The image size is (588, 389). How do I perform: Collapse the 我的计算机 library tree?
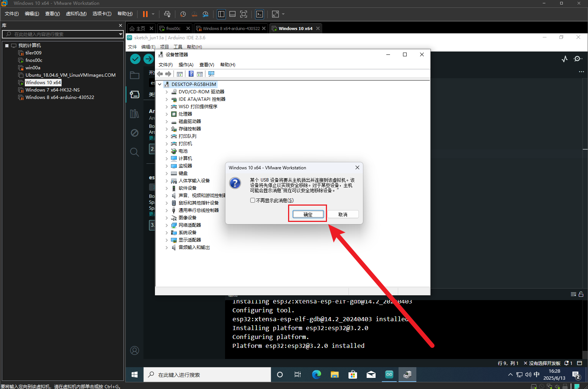(x=7, y=46)
